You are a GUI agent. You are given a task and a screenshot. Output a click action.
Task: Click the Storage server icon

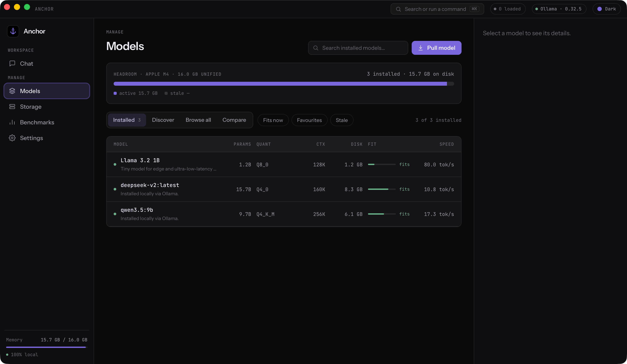click(x=12, y=107)
